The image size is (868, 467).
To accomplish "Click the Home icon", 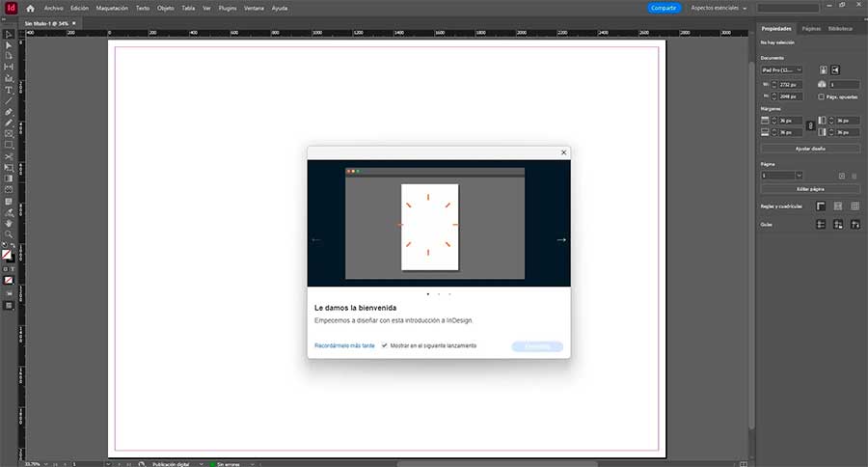I will 30,8.
